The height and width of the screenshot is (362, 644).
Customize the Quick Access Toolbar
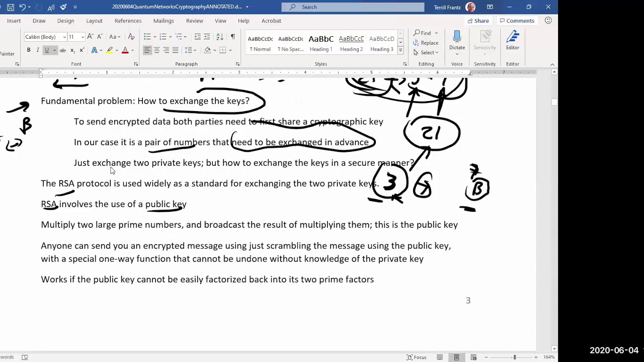pyautogui.click(x=75, y=7)
